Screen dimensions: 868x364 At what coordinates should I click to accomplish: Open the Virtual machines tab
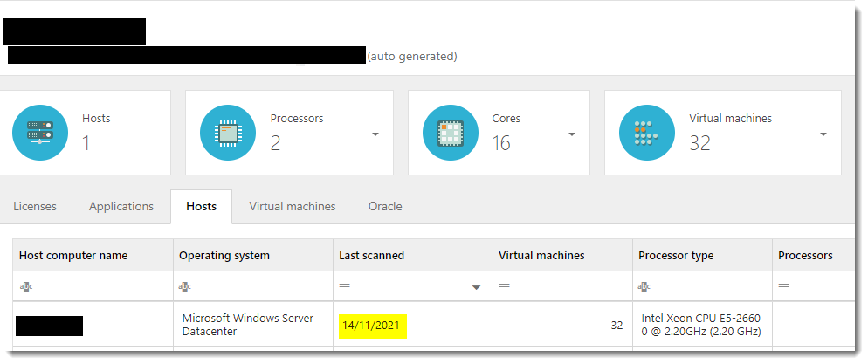point(293,206)
